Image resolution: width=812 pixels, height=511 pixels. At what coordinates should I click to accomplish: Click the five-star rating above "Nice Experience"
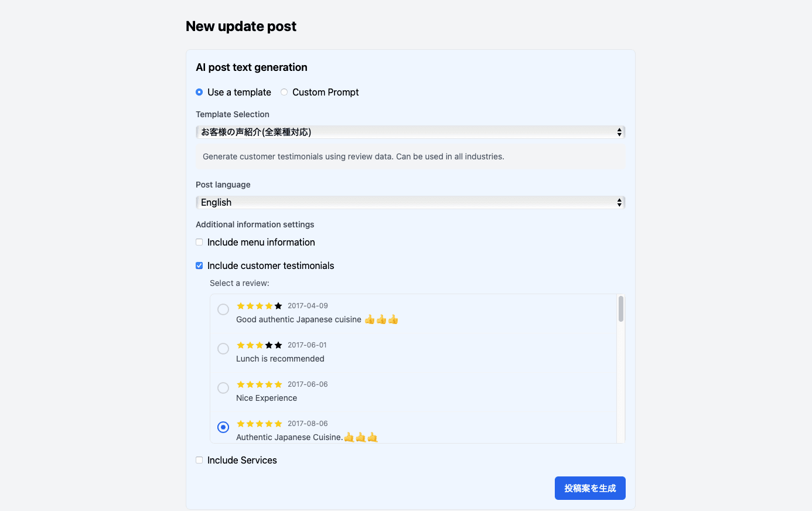(x=259, y=384)
